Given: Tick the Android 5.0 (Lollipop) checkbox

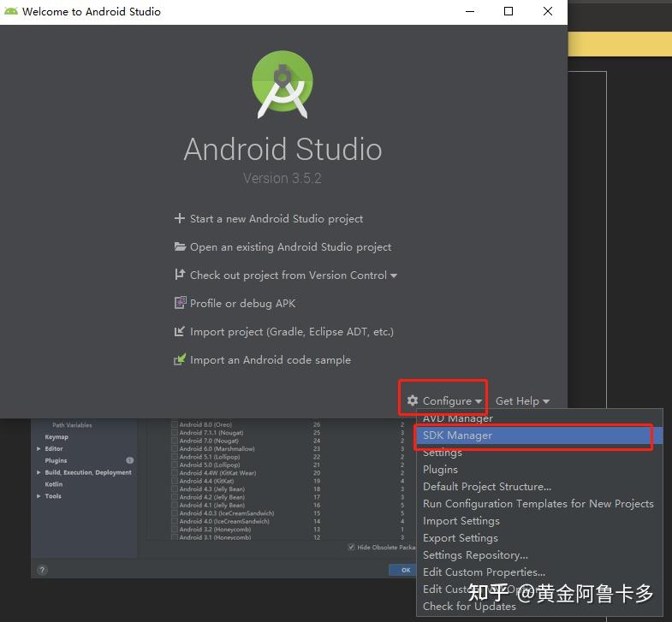Looking at the screenshot, I should (x=175, y=465).
